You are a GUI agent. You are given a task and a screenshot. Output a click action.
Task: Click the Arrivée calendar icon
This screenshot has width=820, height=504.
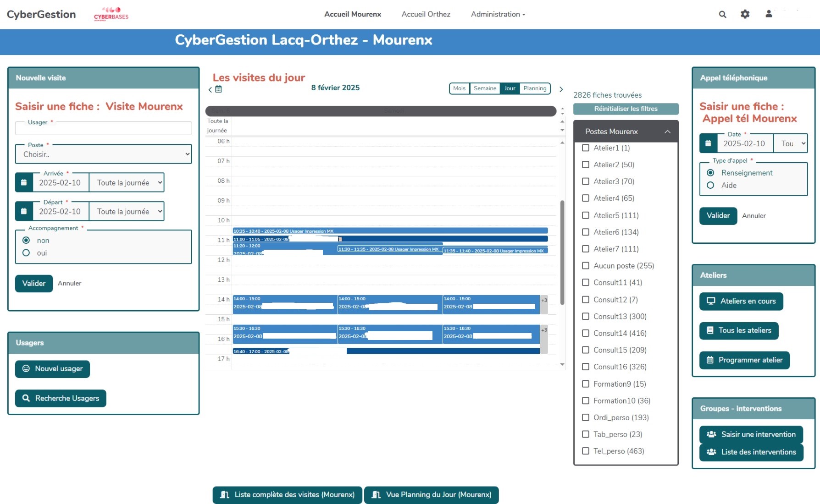[24, 182]
